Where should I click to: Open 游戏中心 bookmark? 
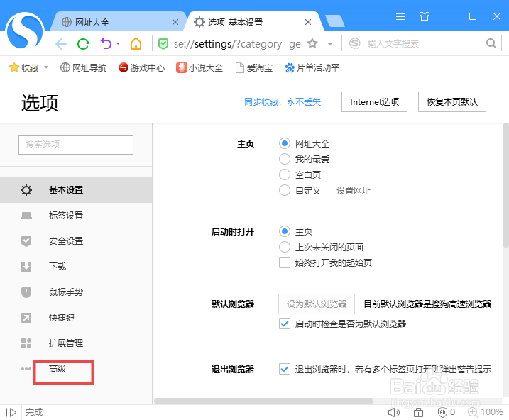point(141,67)
